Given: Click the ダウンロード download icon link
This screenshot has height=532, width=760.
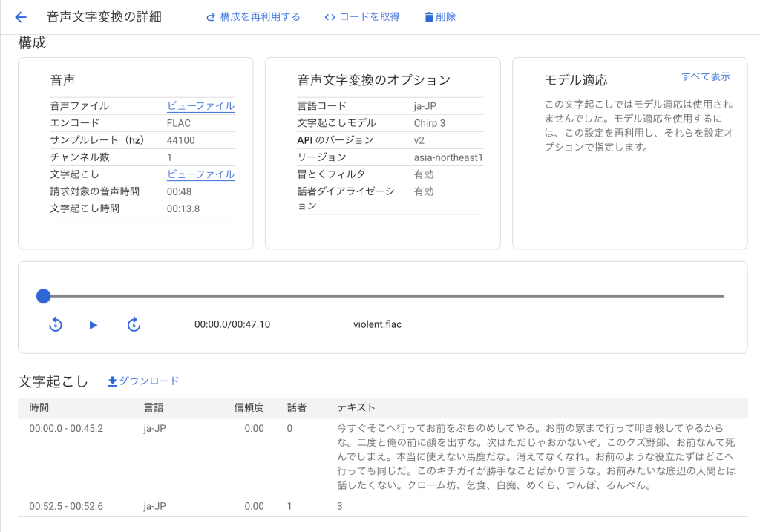Looking at the screenshot, I should tap(143, 381).
